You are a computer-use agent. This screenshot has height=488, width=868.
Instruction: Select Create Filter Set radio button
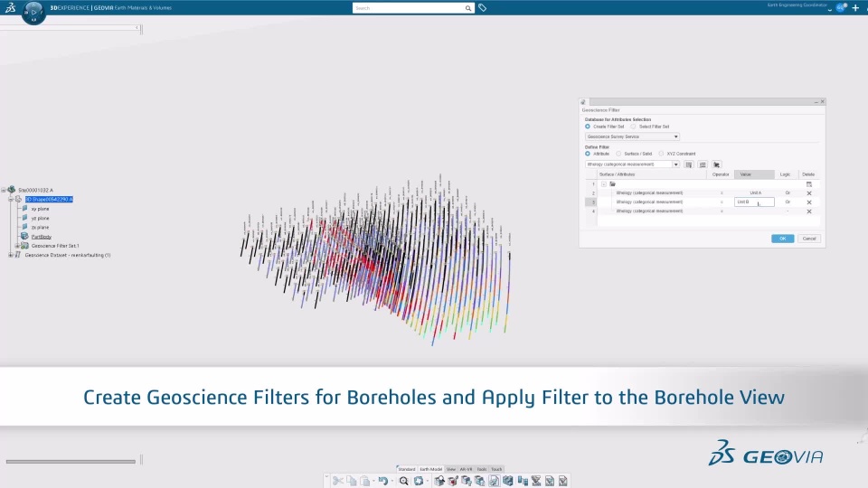(588, 127)
